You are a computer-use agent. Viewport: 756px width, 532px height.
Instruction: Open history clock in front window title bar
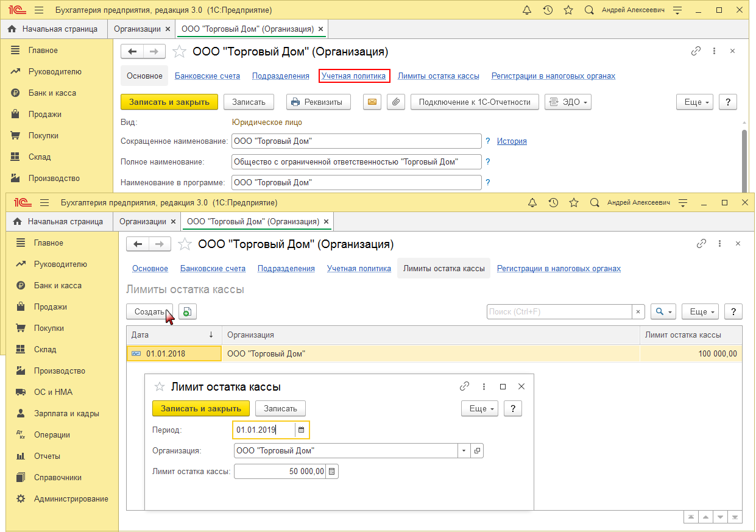(553, 202)
